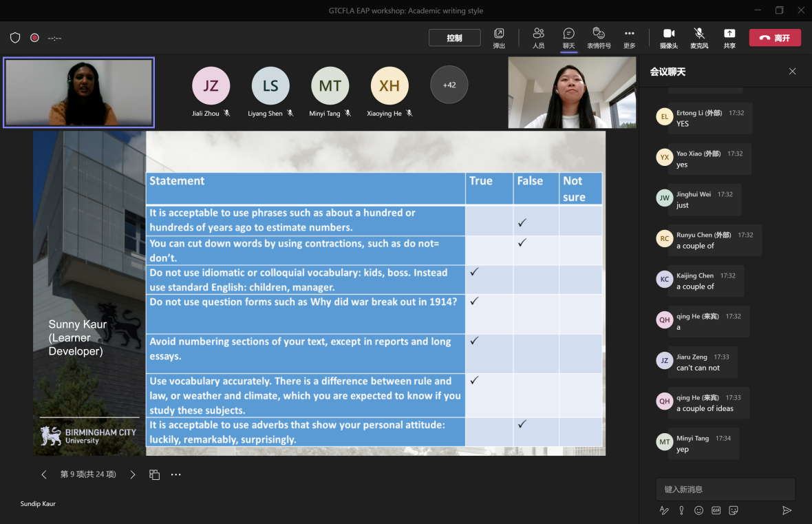Open the emoji picker in chat compose bar
Viewport: 812px width, 524px height.
[698, 510]
